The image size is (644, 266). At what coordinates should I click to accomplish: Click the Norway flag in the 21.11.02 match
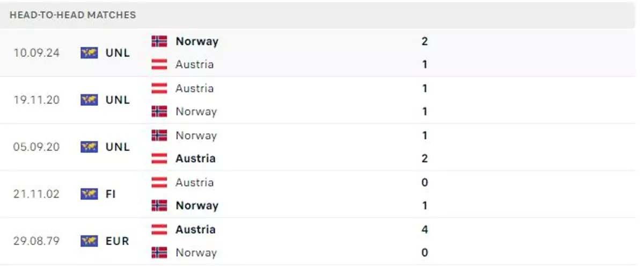point(159,206)
